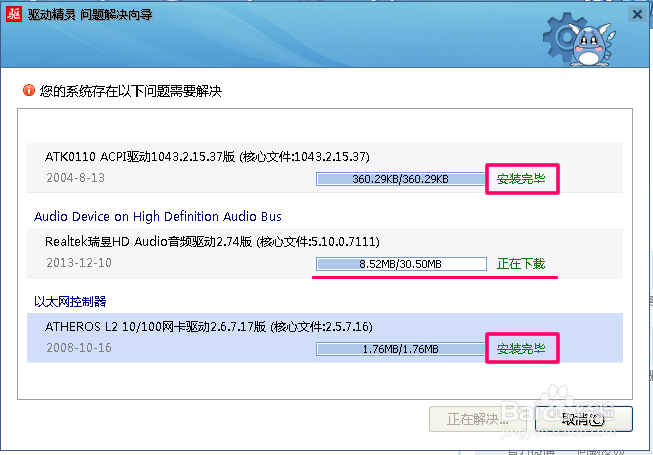Select the ATHEROS L2 10/100网卡驱动 row title
This screenshot has height=455, width=653.
click(209, 326)
